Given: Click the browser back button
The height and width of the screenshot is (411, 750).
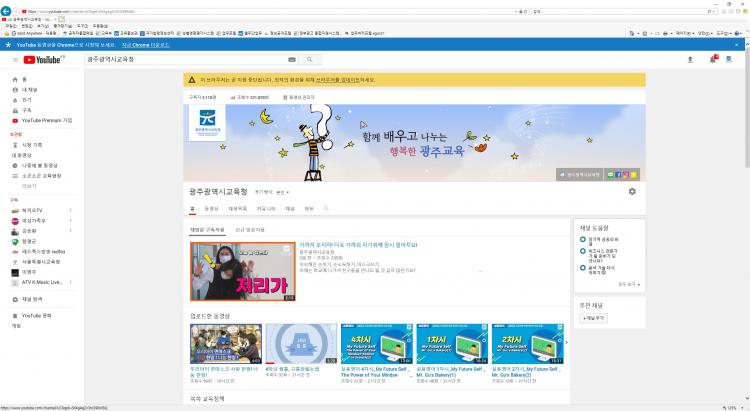Looking at the screenshot, I should 7,10.
